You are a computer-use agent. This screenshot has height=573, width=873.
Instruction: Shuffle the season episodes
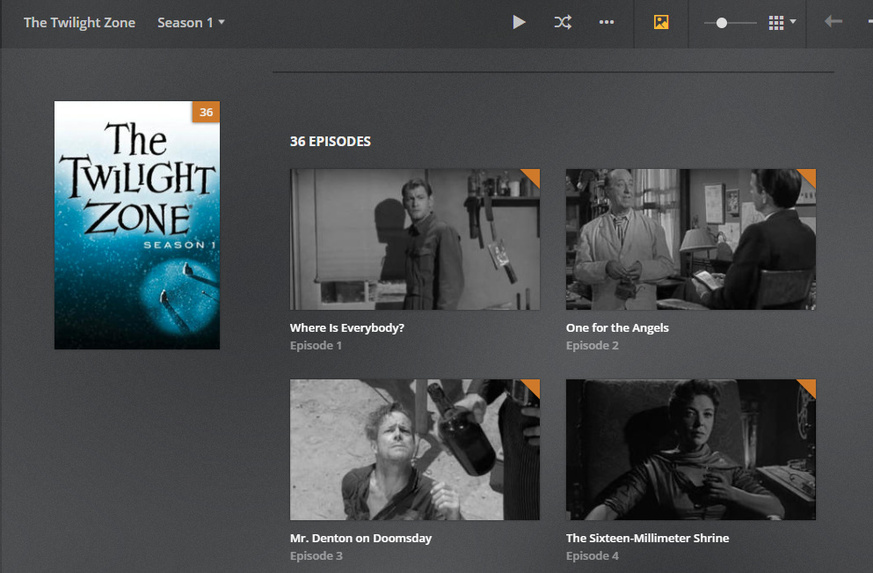click(x=562, y=22)
